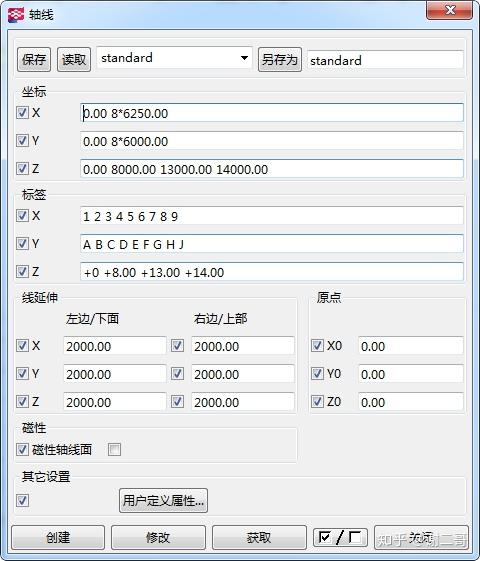Toggle 线延伸 Z left/bottom checkbox
Screen dimensions: 480x561
tap(23, 401)
